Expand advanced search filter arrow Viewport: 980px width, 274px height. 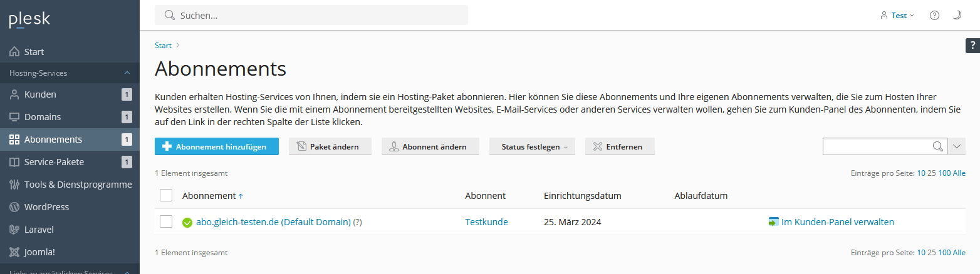[x=957, y=146]
